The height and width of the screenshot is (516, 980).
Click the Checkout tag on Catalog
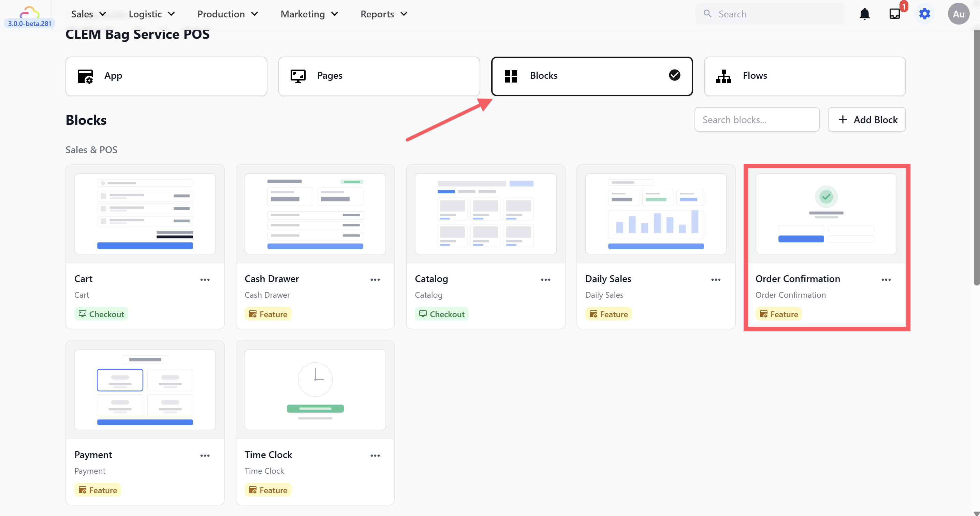click(x=441, y=314)
